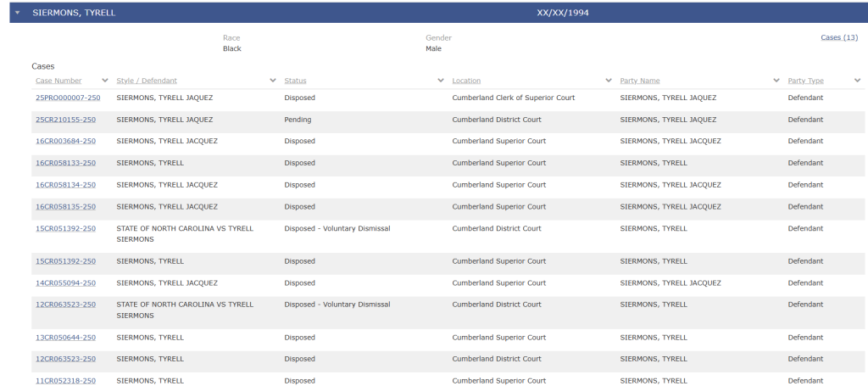Open case 14CR055094-250

tap(65, 283)
